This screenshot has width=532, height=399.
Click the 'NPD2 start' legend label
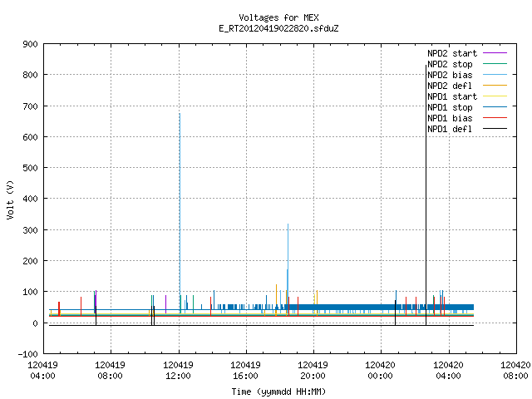(452, 53)
